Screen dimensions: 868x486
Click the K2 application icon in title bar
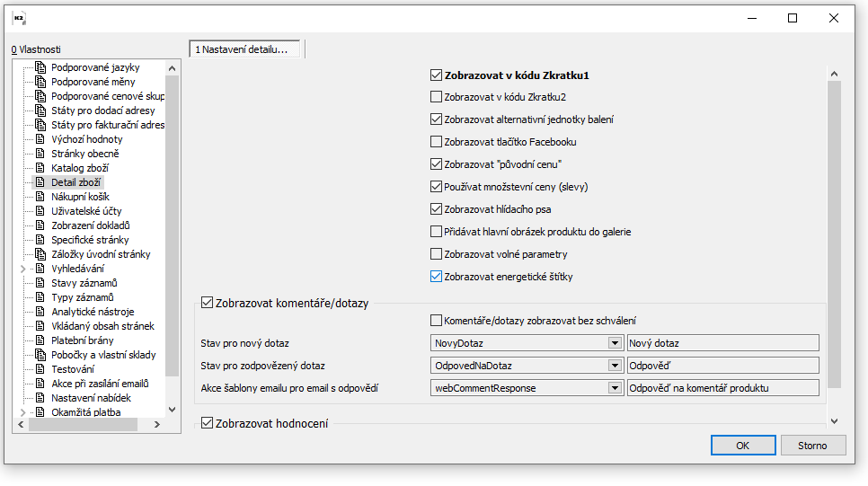click(20, 18)
